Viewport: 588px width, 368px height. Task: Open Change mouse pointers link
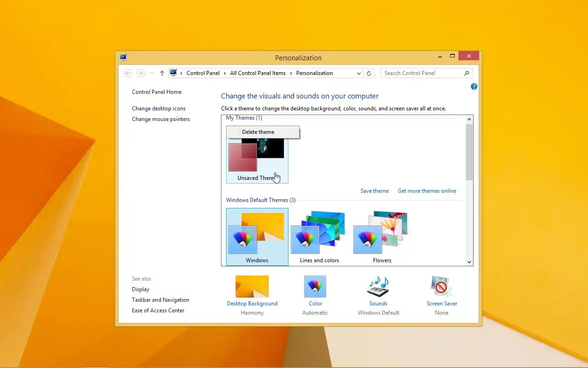[x=161, y=119]
